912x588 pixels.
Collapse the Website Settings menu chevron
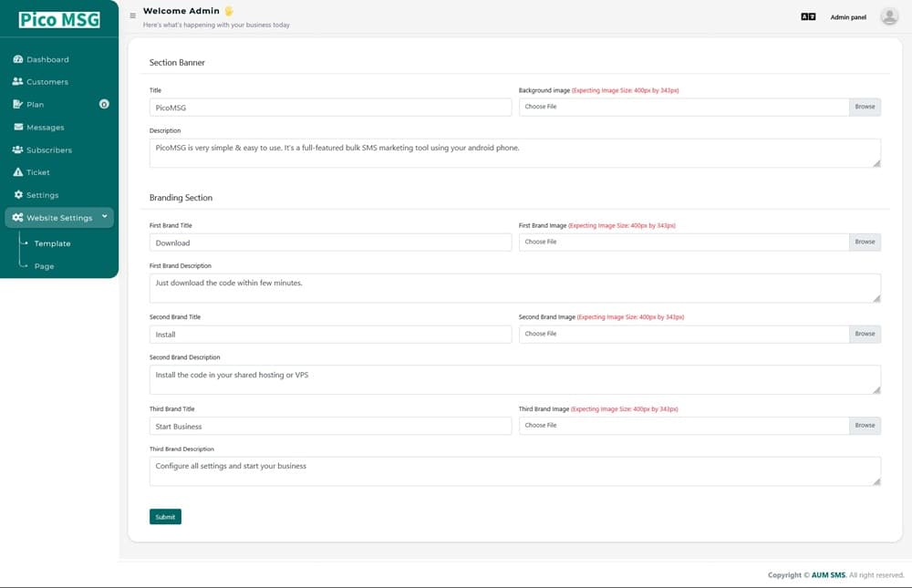105,217
